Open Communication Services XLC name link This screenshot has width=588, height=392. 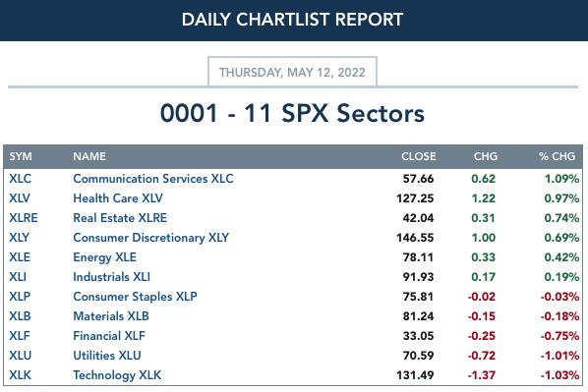(153, 179)
